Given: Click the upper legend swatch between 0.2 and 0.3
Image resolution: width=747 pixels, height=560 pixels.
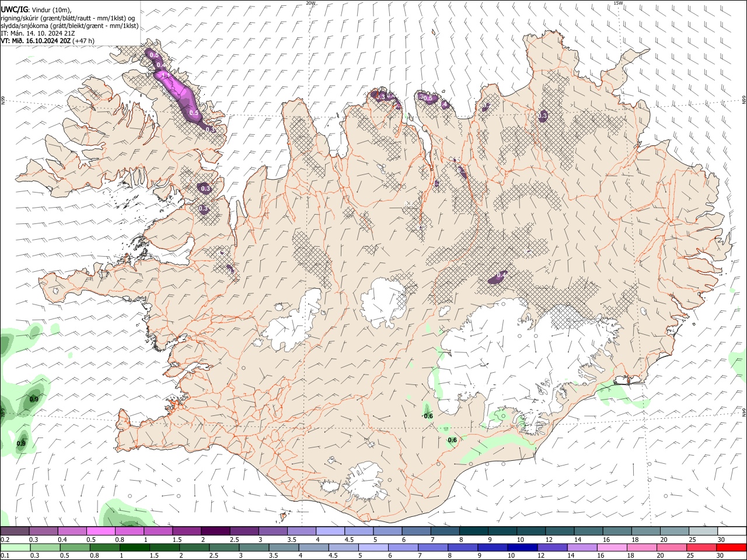Looking at the screenshot, I should click(x=15, y=531).
